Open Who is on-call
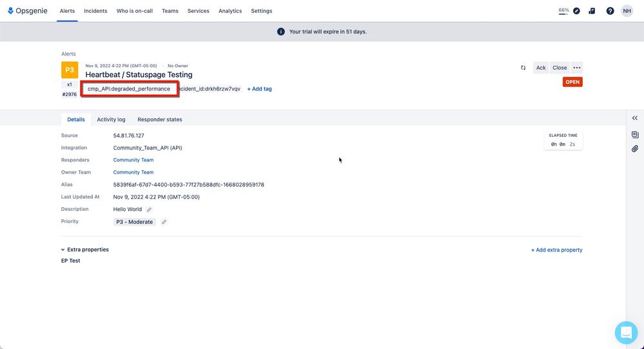644x349 pixels. (x=135, y=11)
